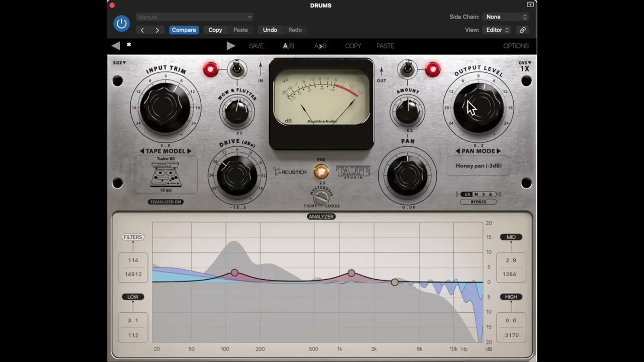Click the previous preset triangle in the plugin bar
The height and width of the screenshot is (362, 644).
(116, 46)
